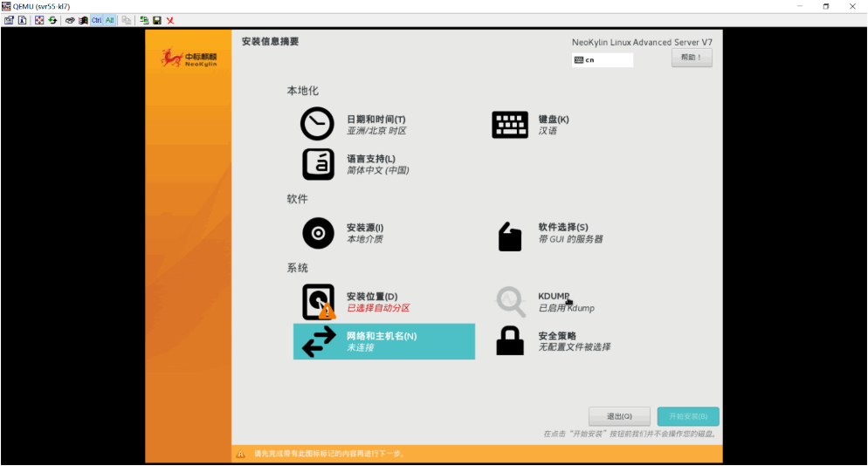Screen dimensions: 868x466
Task: Open connection options in VNC toolbar
Action: coord(9,20)
